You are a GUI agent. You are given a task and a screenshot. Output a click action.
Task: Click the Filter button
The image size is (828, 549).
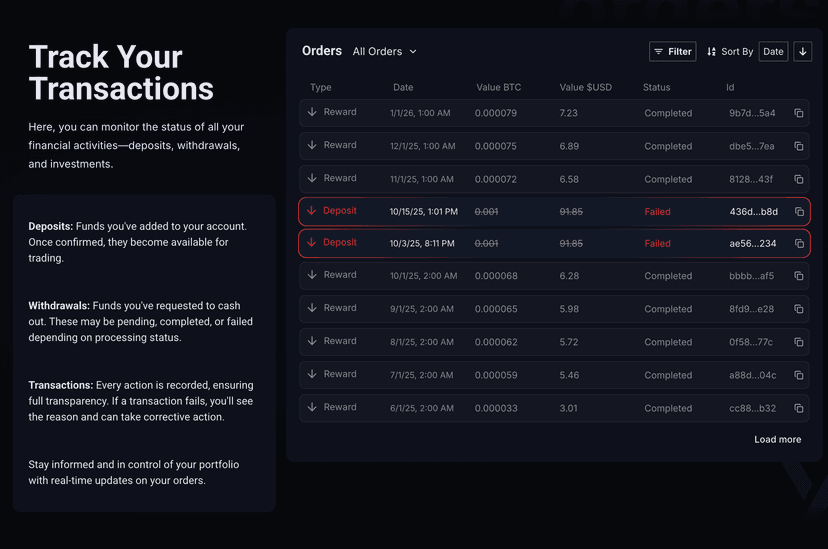672,51
